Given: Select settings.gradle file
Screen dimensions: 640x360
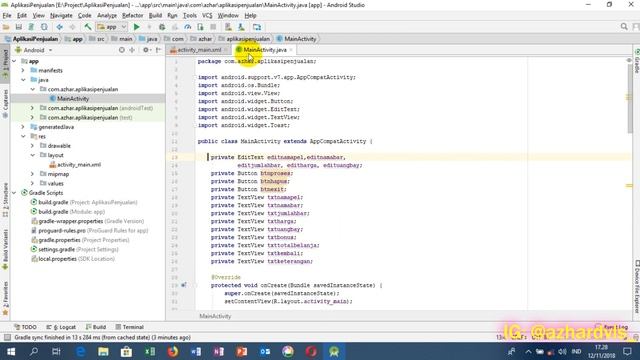Looking at the screenshot, I should (x=75, y=249).
